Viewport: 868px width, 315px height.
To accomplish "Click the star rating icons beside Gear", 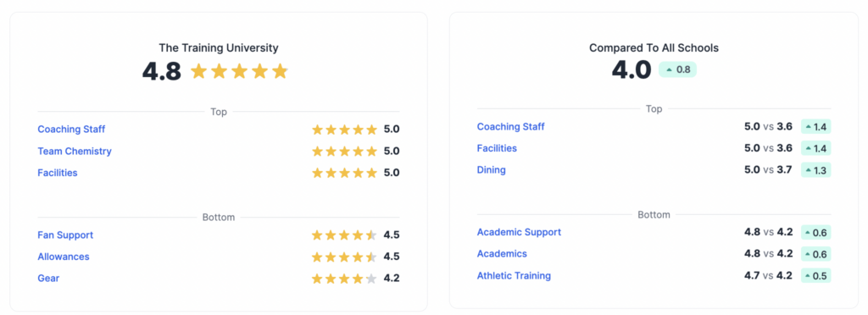I will click(344, 279).
